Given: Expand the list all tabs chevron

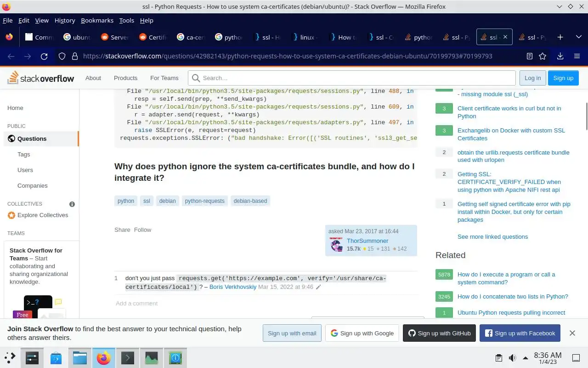Looking at the screenshot, I should (578, 37).
